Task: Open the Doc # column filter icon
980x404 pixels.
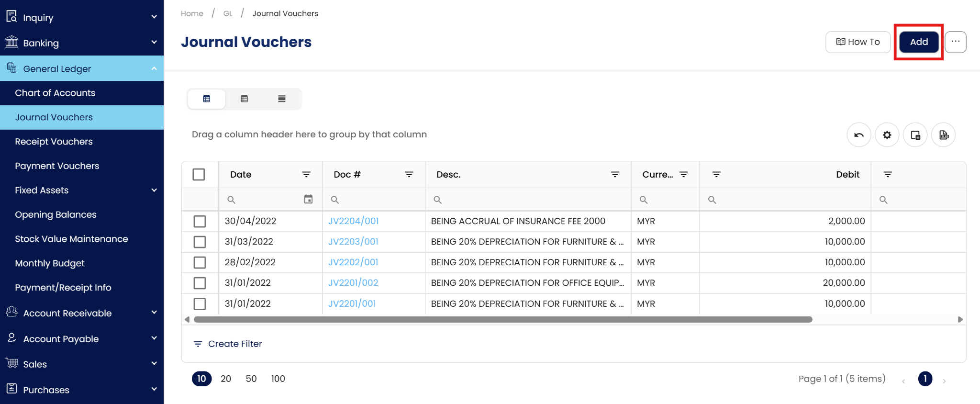Action: click(x=409, y=175)
